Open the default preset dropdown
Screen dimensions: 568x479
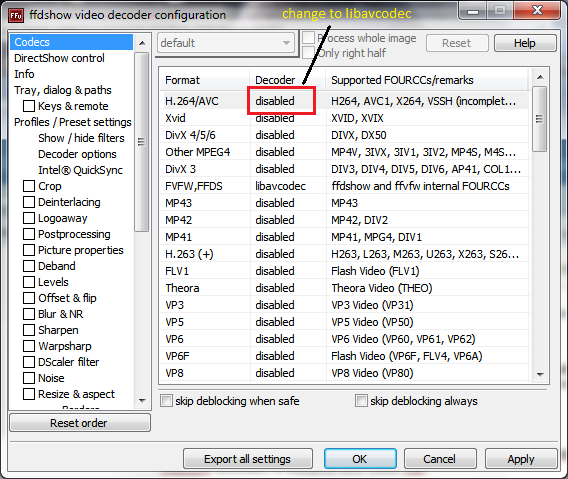226,43
